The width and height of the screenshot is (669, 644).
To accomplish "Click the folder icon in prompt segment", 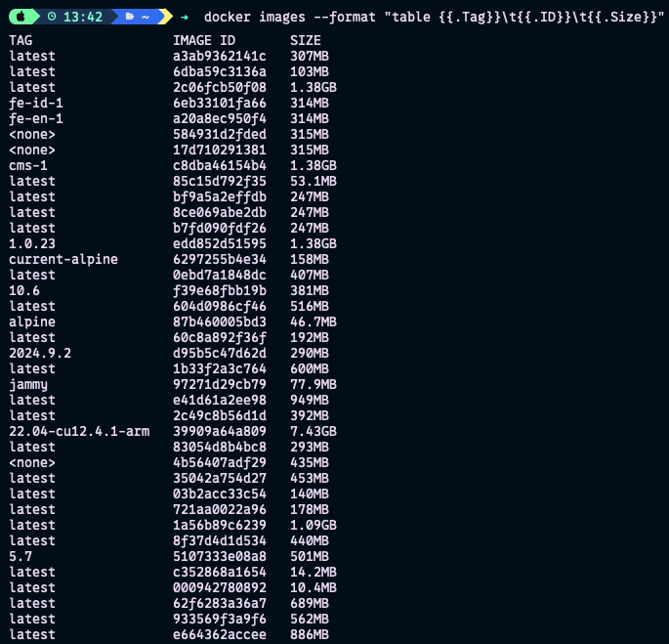I will click(x=130, y=17).
